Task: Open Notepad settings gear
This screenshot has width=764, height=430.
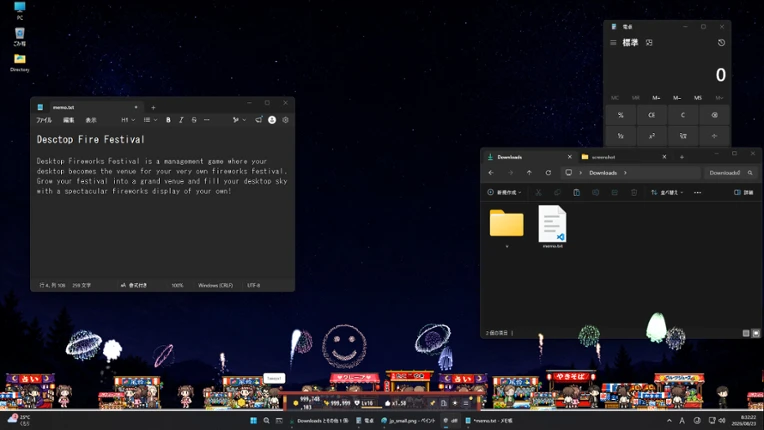Action: click(x=286, y=120)
